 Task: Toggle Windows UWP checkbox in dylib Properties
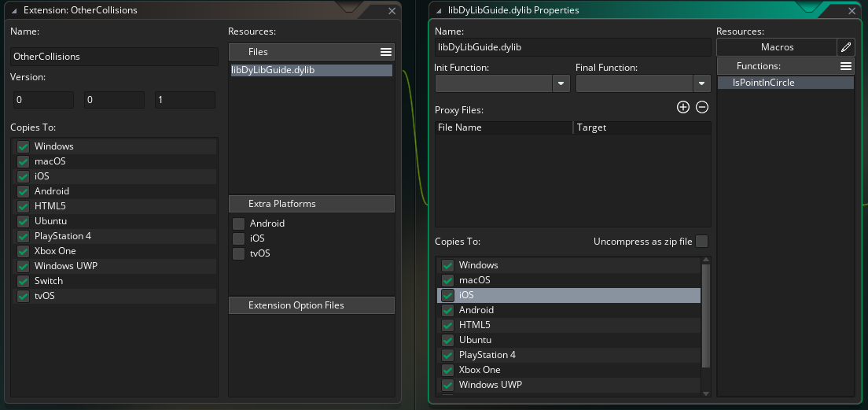point(447,386)
